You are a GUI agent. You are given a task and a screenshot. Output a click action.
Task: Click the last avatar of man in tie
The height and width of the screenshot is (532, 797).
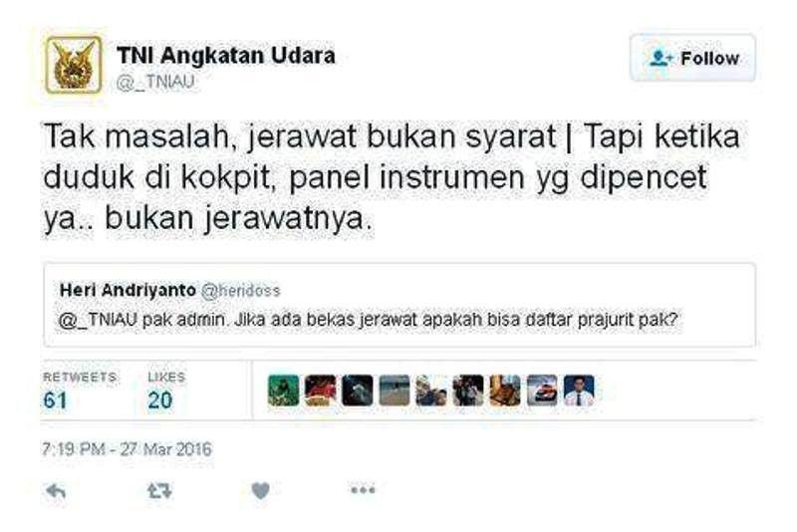click(x=579, y=391)
